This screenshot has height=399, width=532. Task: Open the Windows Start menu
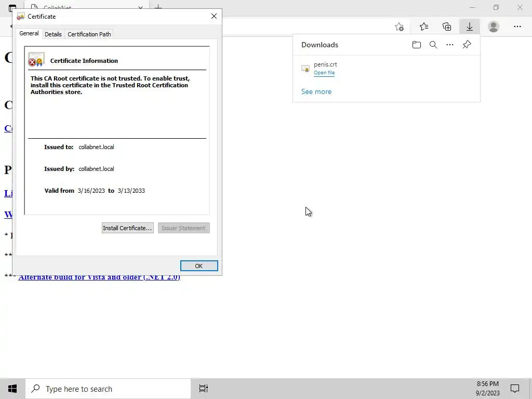(12, 389)
